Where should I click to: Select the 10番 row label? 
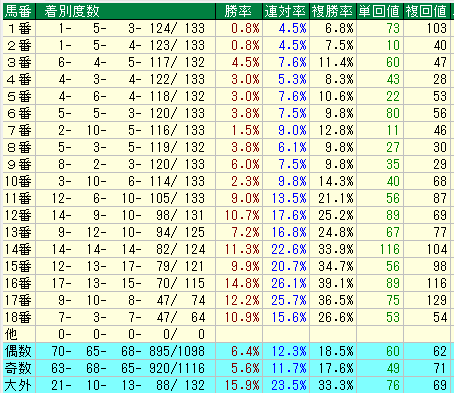click(18, 182)
